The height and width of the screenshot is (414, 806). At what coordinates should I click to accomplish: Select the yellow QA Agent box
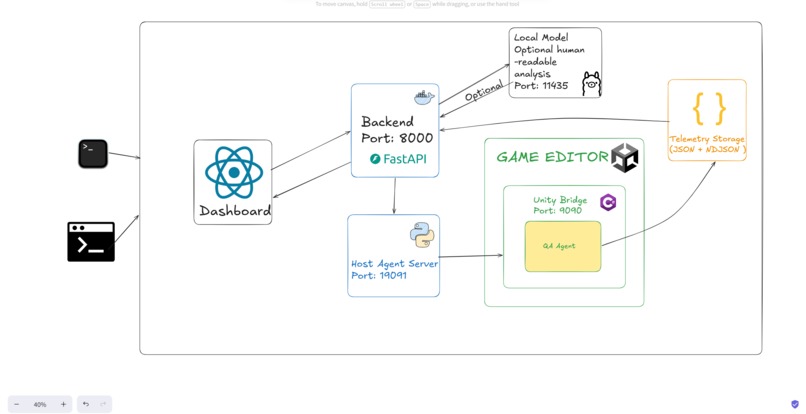tap(563, 246)
